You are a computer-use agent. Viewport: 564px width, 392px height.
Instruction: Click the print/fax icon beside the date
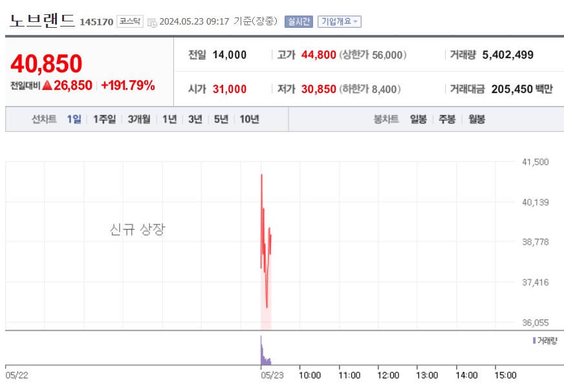pos(151,21)
